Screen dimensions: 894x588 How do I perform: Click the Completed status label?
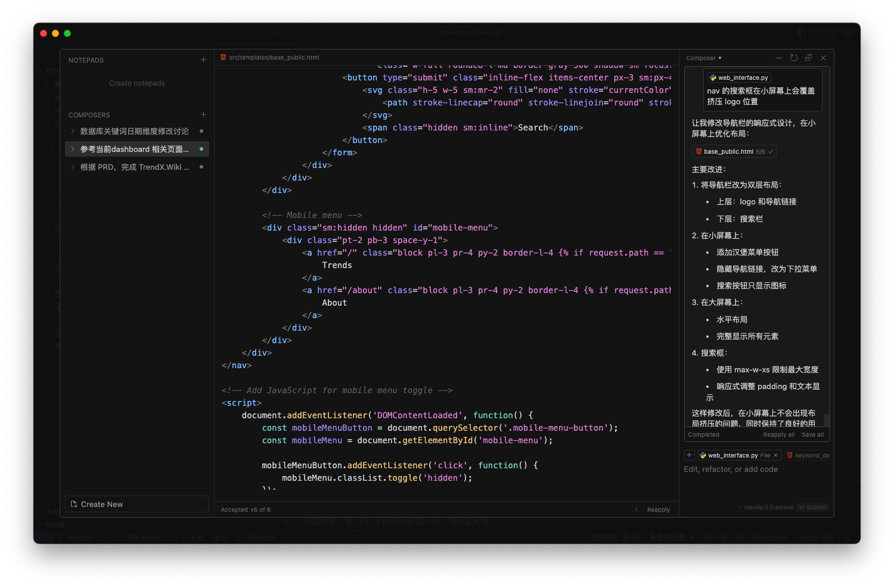click(704, 434)
